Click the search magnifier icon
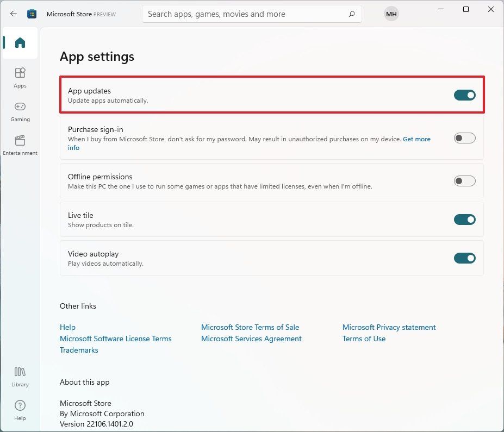This screenshot has height=432, width=504. click(x=351, y=14)
